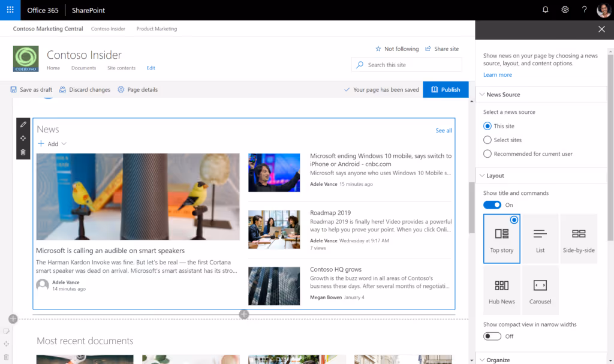
Task: Add new section with left plus circle
Action: coord(13,319)
